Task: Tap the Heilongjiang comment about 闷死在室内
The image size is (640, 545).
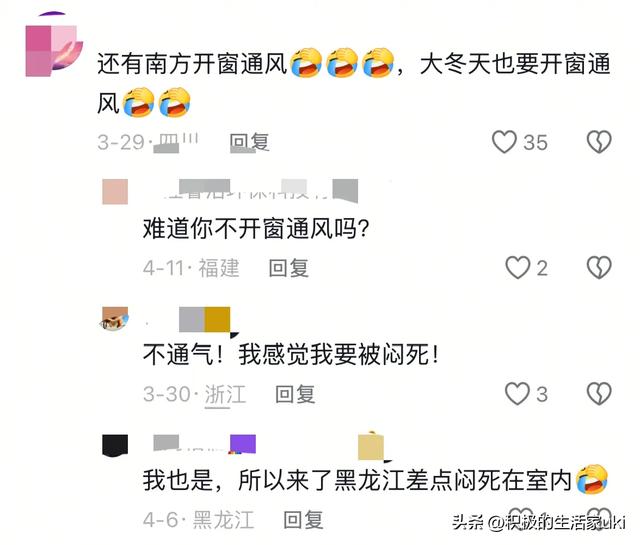Action: (375, 480)
